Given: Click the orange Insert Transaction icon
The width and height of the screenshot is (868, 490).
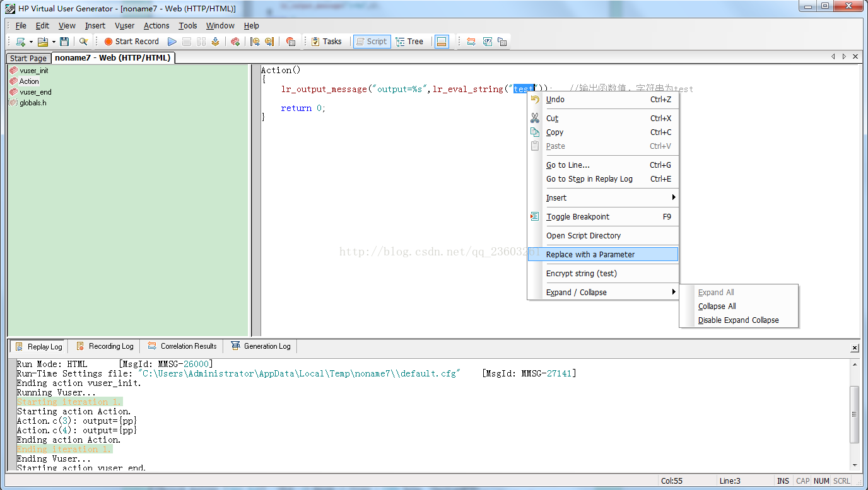Looking at the screenshot, I should (x=471, y=42).
